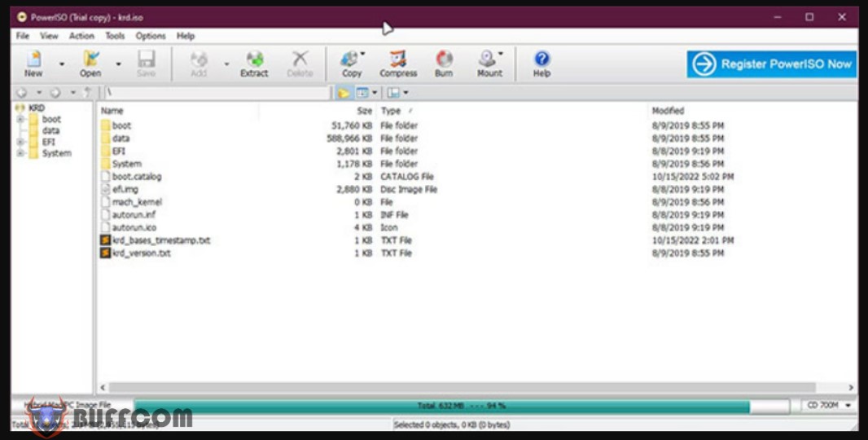Expand the System node in tree

click(20, 153)
